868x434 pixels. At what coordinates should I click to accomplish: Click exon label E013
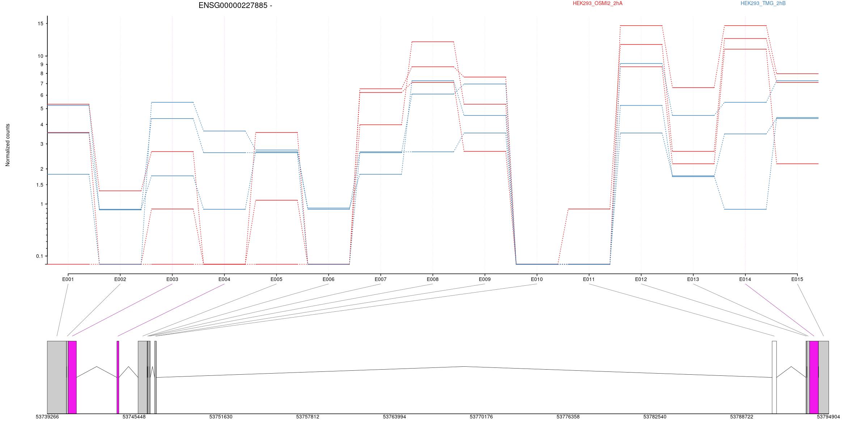coord(693,279)
